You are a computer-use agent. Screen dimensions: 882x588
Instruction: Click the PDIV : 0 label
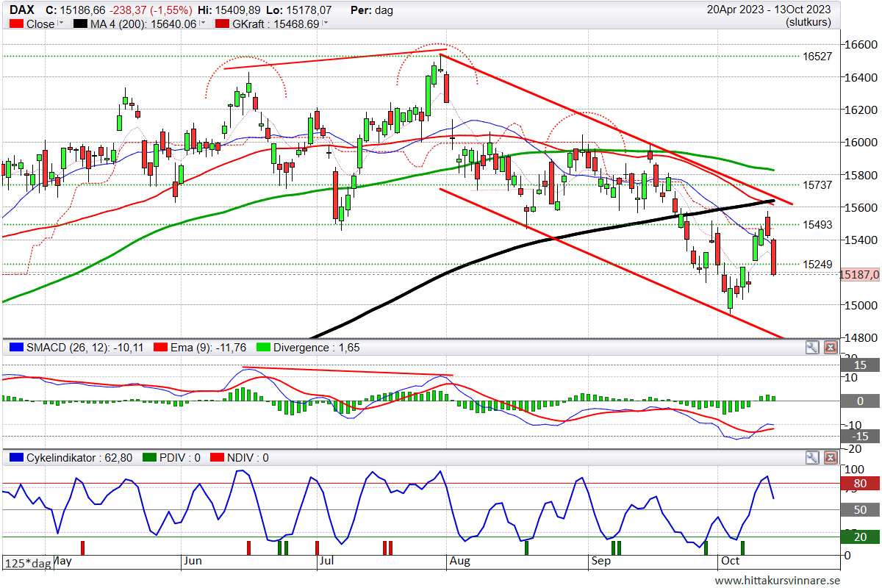click(x=180, y=458)
